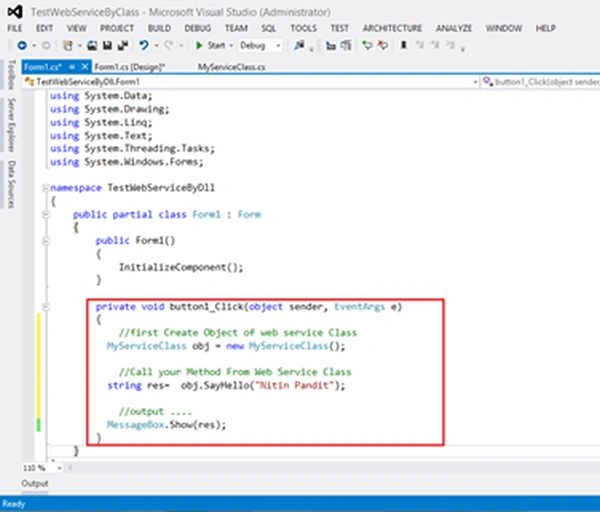Image resolution: width=600 pixels, height=512 pixels.
Task: Click the horizontal scrollbar left arrow
Action: pos(70,468)
